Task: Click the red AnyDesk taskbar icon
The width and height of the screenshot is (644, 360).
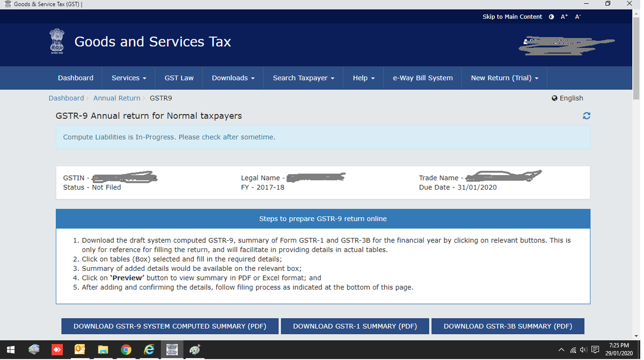Action: (57, 350)
